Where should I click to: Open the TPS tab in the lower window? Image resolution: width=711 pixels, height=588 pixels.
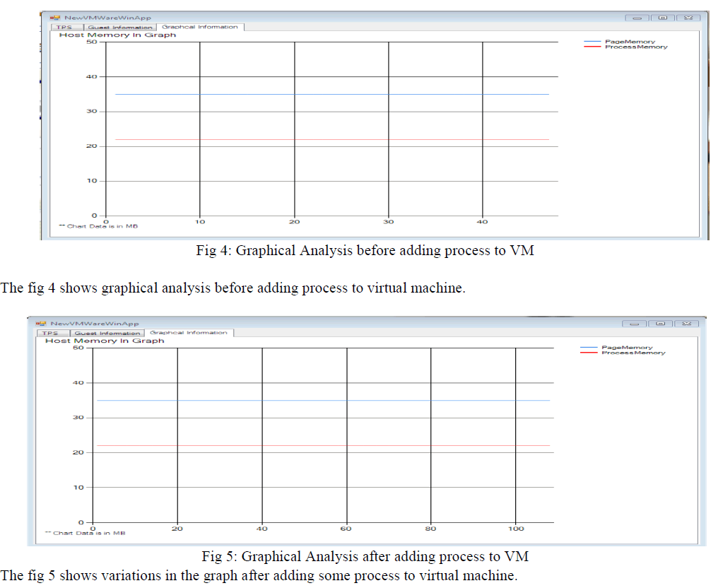click(x=49, y=333)
